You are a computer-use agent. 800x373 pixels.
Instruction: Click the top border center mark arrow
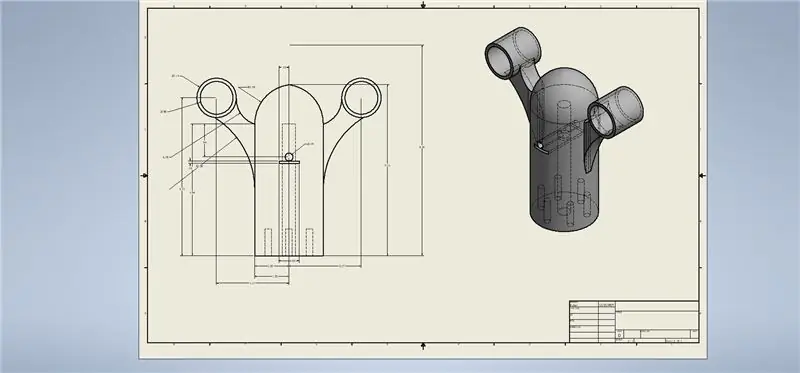pos(423,5)
